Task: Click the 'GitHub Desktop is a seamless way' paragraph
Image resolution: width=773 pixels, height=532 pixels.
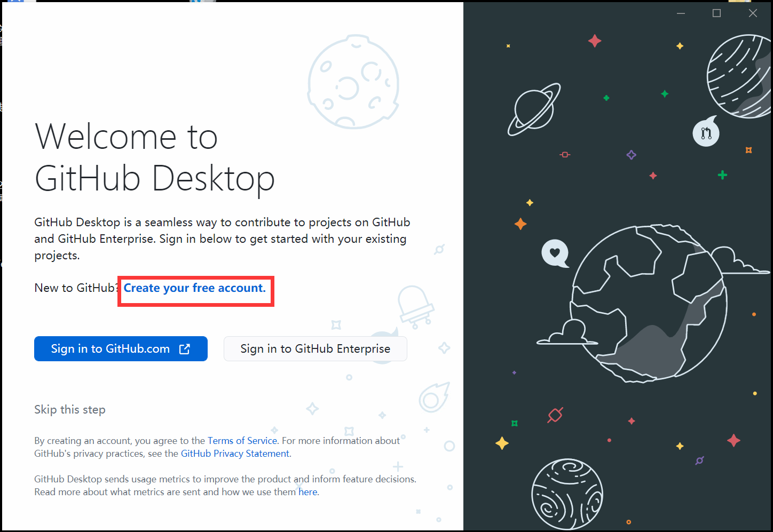Action: click(223, 239)
